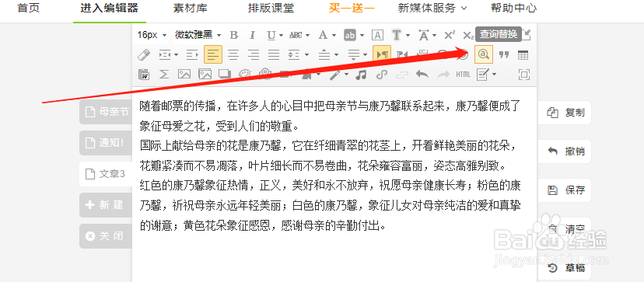Redo with toolbar forward arrow
Viewport: 644px width, 282px height.
(443, 75)
